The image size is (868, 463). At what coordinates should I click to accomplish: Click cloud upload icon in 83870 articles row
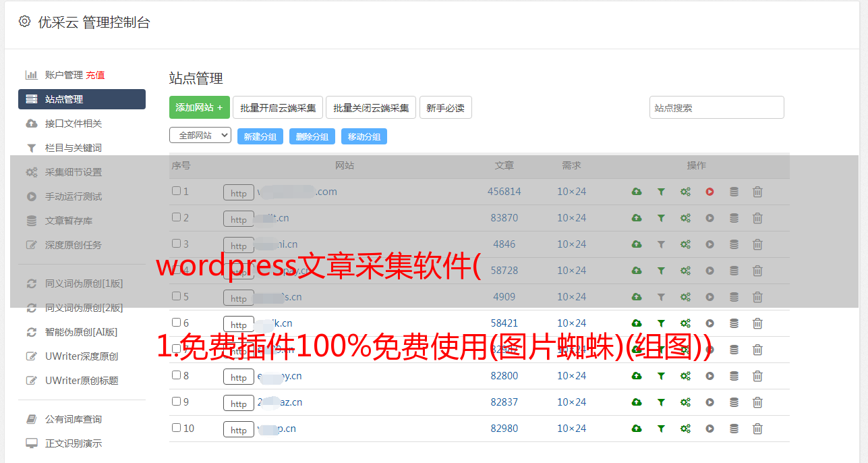[636, 218]
